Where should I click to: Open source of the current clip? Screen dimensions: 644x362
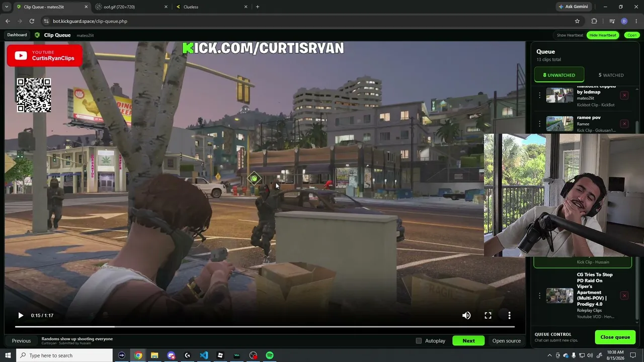coord(506,341)
